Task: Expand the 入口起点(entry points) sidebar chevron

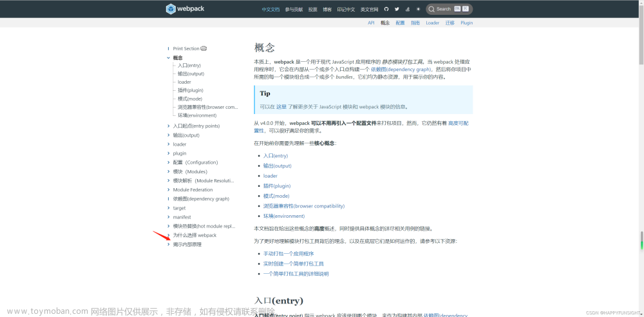Action: click(x=168, y=126)
